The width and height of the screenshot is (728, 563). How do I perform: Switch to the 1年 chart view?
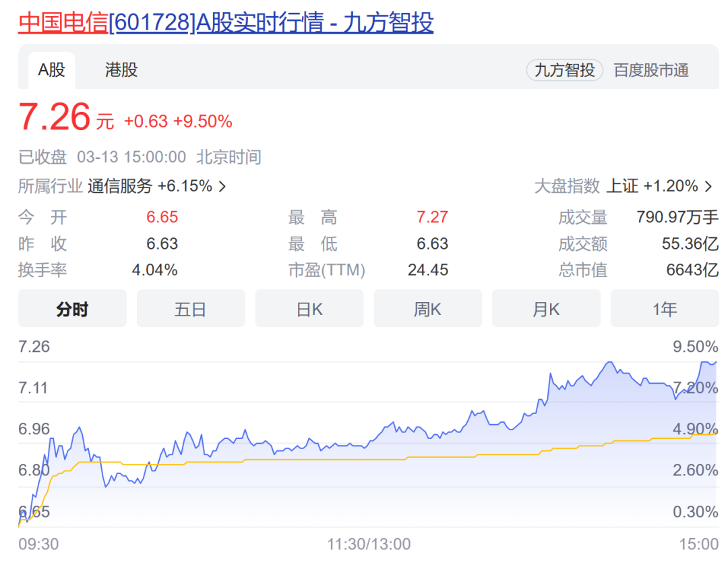665,308
